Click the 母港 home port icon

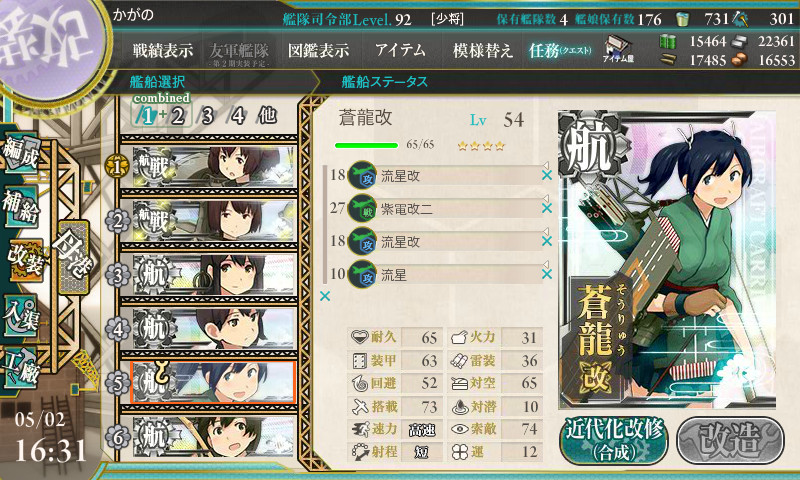tap(73, 257)
